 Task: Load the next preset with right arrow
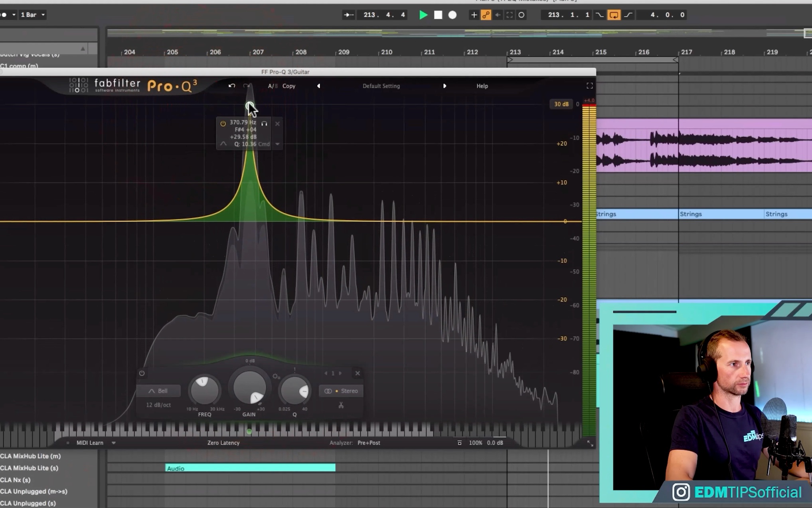(x=445, y=86)
